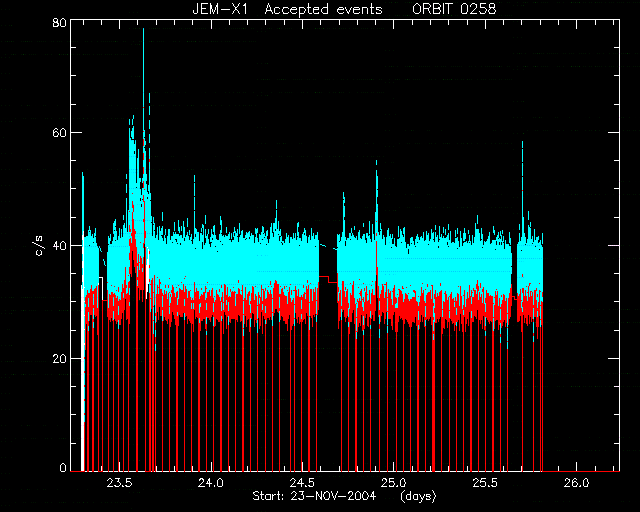Click the 0 tick label on y-axis
The image size is (640, 512).
[63, 468]
